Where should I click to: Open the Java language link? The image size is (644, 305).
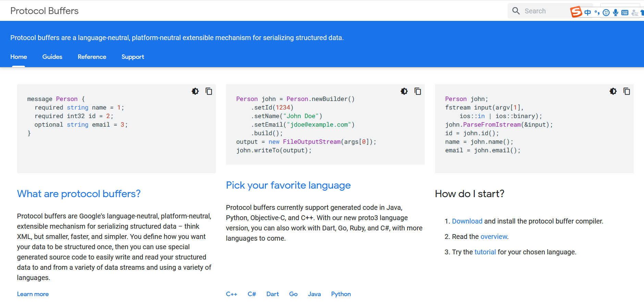pos(314,294)
